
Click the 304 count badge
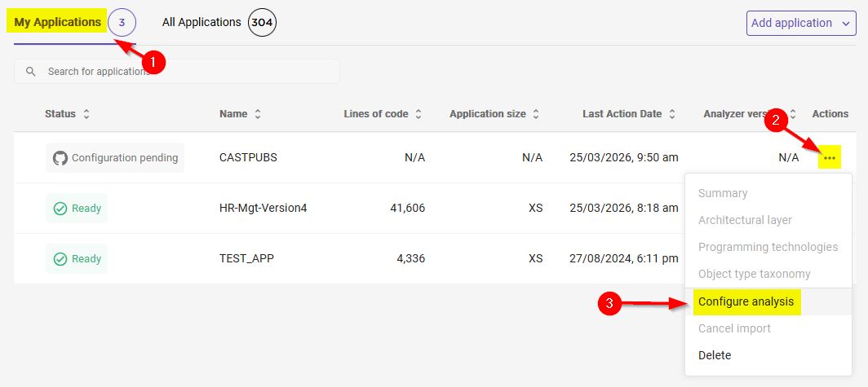click(262, 23)
